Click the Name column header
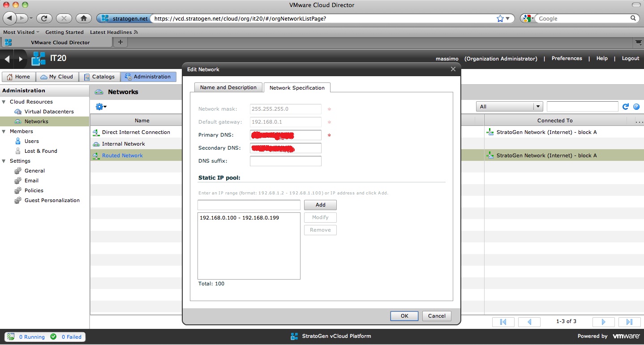 coord(142,121)
